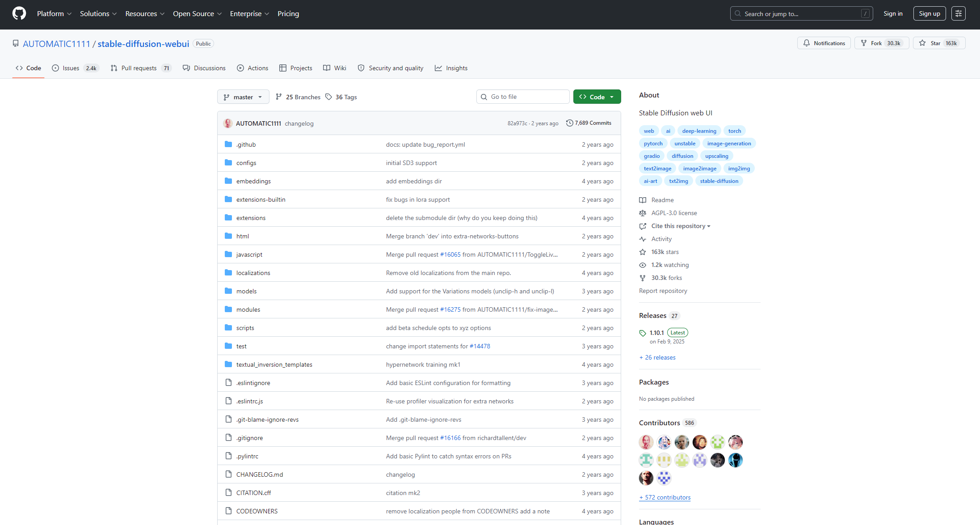
Task: Click the Sign in link
Action: [x=893, y=13]
